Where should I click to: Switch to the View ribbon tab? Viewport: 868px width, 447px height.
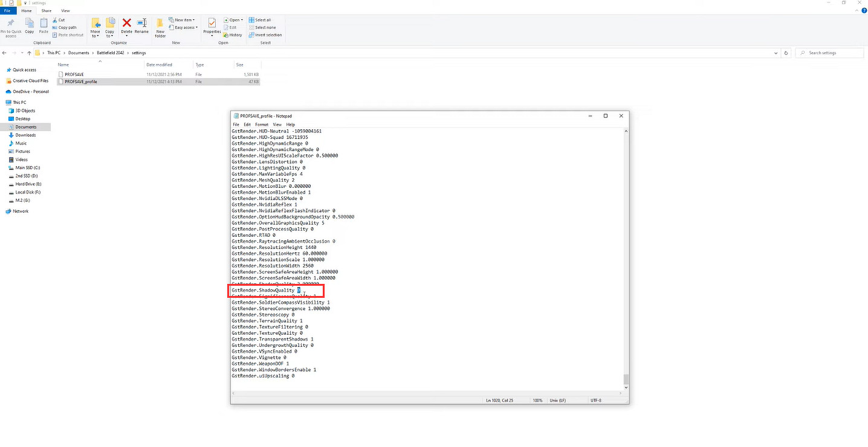tap(65, 11)
